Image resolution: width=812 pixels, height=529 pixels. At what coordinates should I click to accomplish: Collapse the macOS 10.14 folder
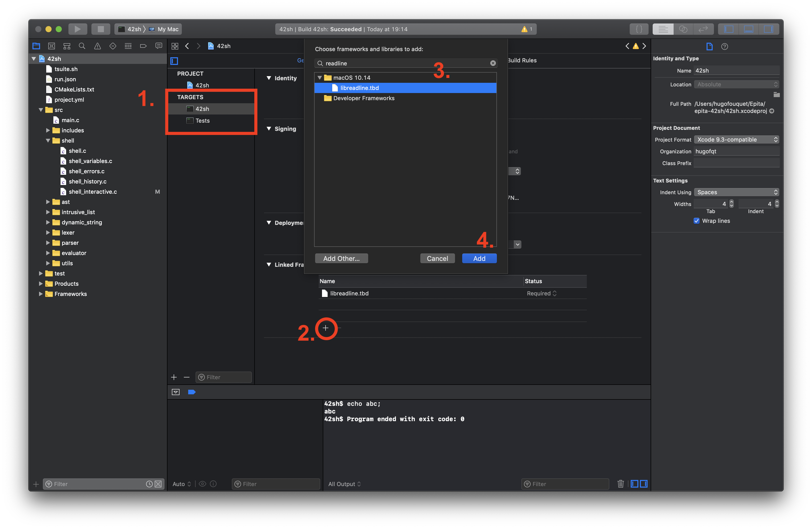tap(320, 77)
